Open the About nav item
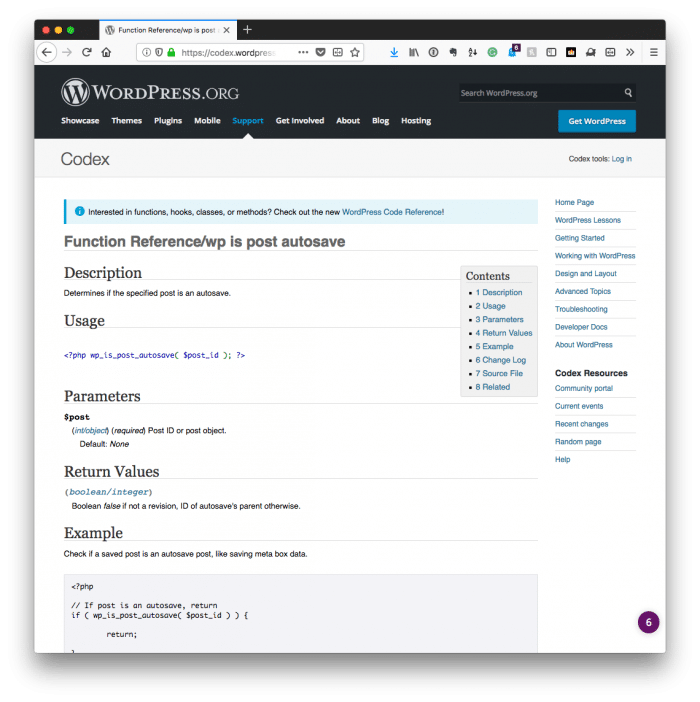Screen dimensions: 700x702 click(348, 120)
